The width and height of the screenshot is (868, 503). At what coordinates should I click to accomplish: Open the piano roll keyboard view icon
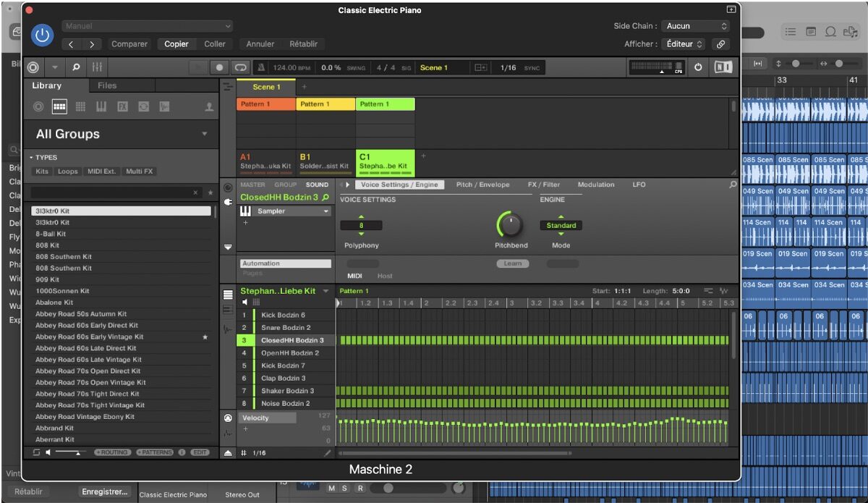tap(228, 310)
